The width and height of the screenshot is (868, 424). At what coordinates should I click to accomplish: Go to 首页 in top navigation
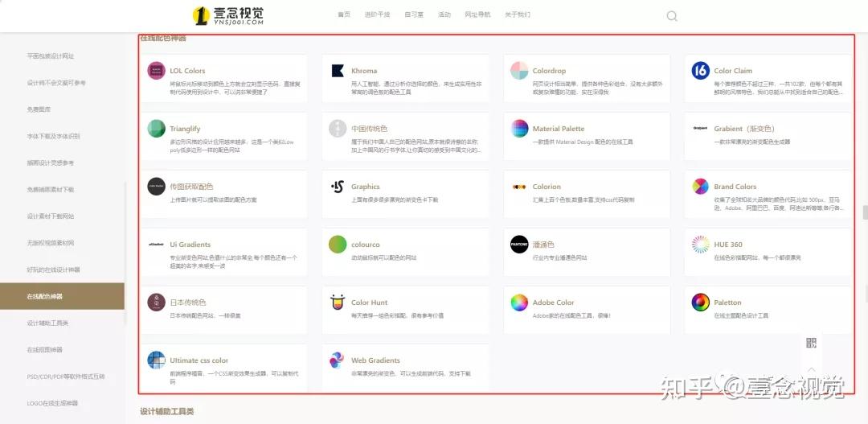point(344,15)
